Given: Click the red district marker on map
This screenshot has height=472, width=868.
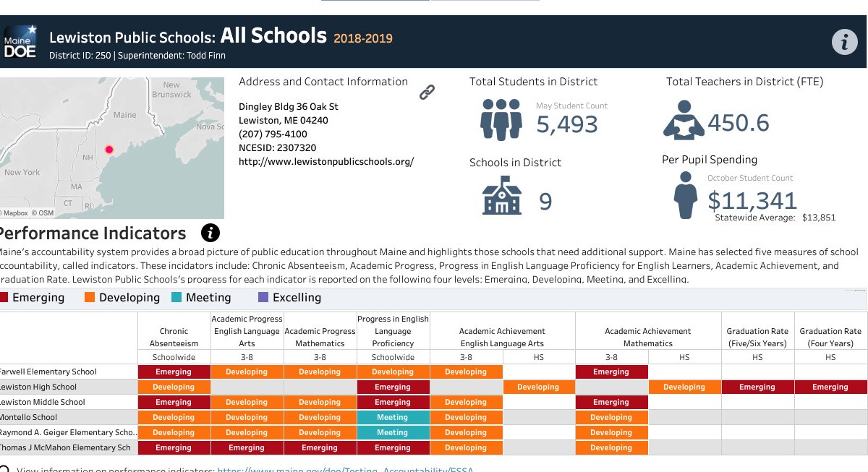Looking at the screenshot, I should pyautogui.click(x=109, y=150).
